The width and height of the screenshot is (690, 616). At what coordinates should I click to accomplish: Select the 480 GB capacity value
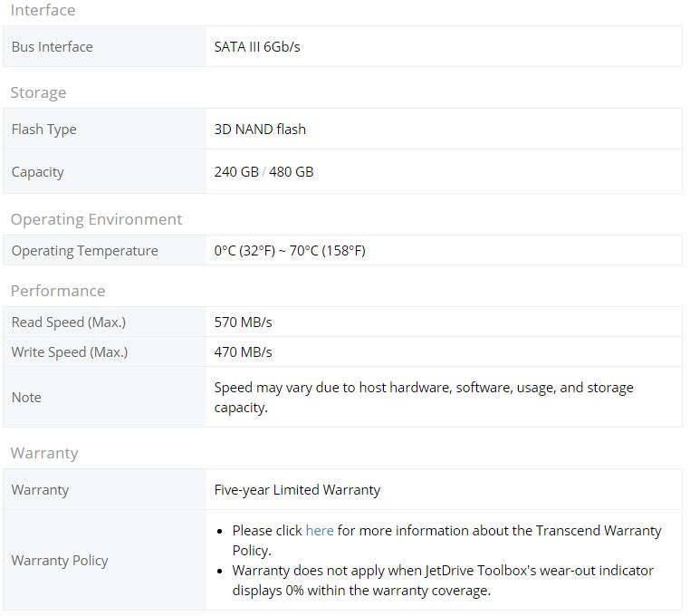click(x=291, y=172)
